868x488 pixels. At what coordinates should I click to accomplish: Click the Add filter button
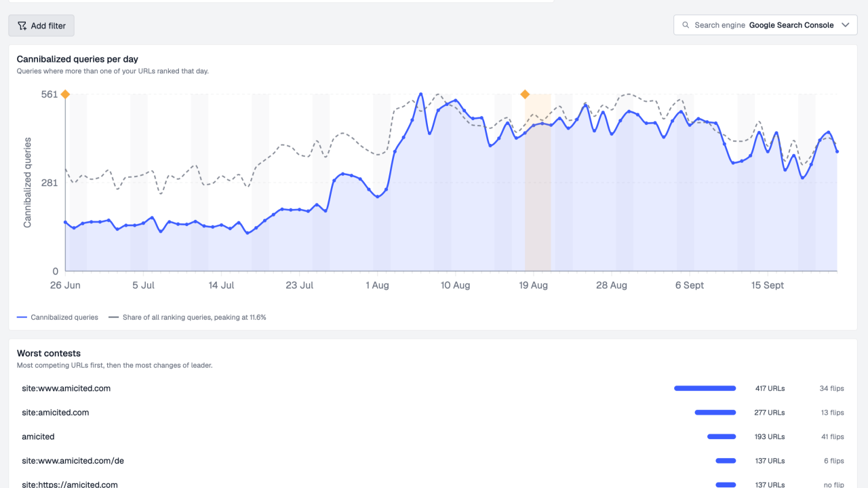pyautogui.click(x=41, y=26)
